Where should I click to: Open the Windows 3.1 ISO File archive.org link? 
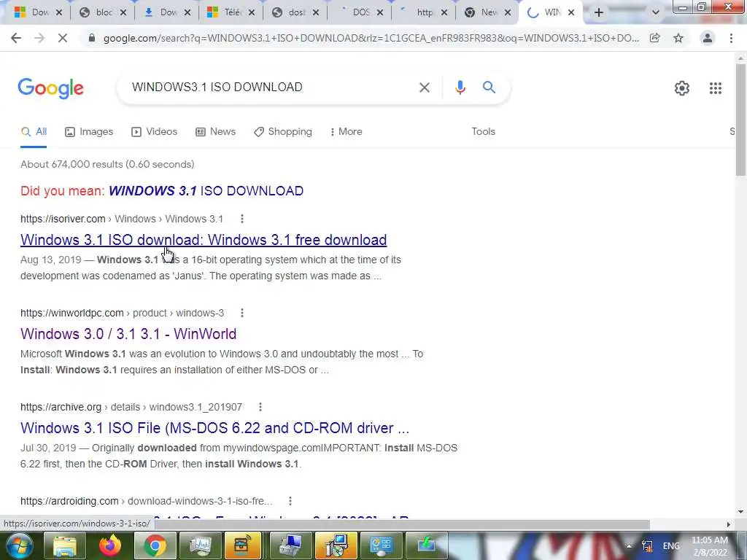coord(215,428)
